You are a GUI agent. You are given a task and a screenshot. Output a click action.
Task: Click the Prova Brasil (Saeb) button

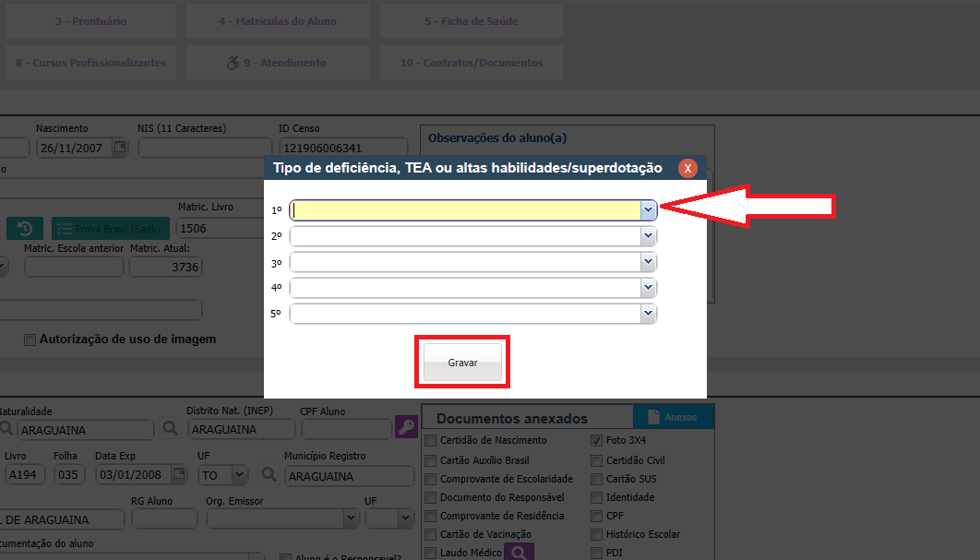(111, 229)
